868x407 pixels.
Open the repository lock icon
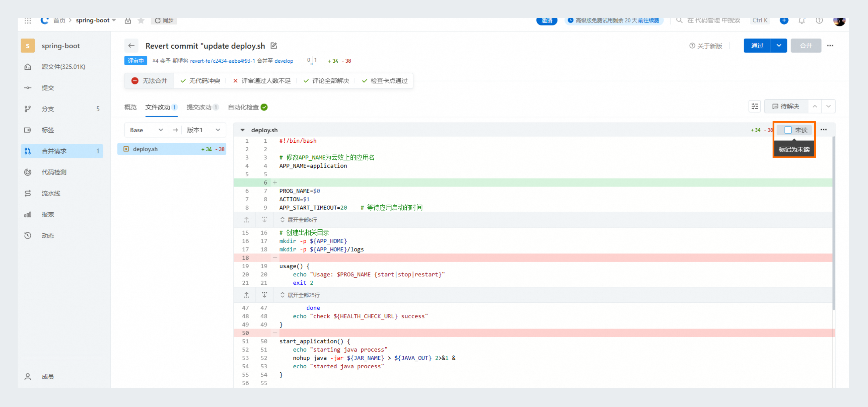(x=128, y=21)
